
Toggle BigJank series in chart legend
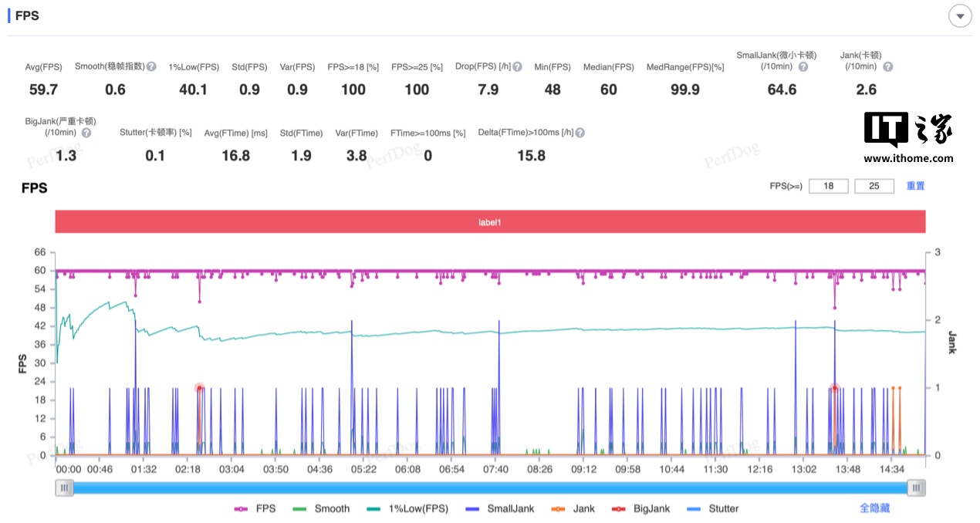click(x=643, y=508)
